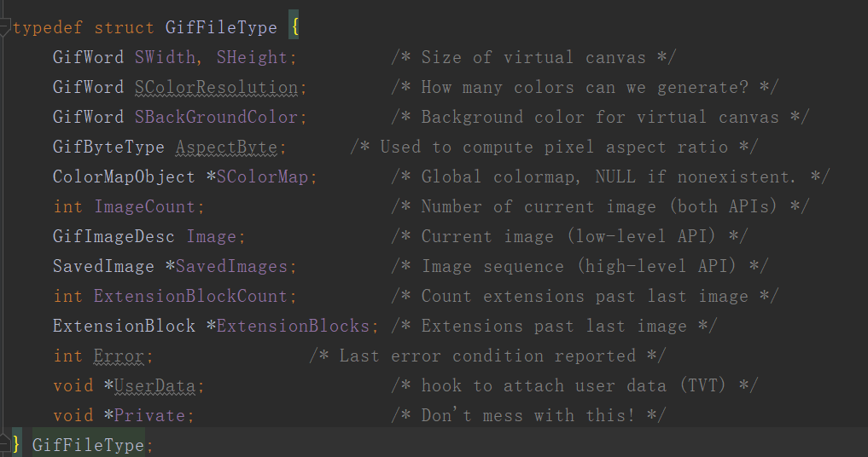Viewport: 868px width, 457px height.
Task: Click the closing fold marker beside GifFileType
Action: coord(4,443)
